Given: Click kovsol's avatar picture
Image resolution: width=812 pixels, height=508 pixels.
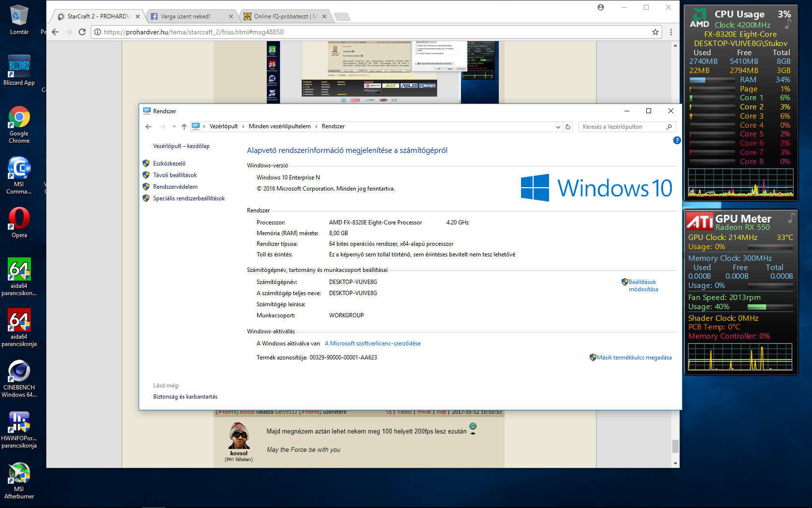Looking at the screenshot, I should coord(239,435).
